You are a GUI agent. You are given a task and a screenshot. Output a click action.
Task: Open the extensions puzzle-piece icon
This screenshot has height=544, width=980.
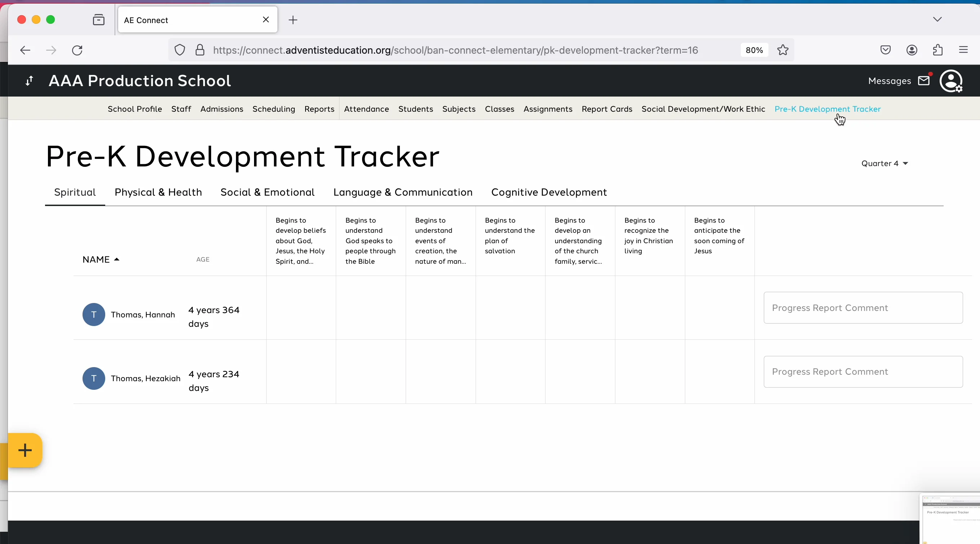tap(937, 50)
